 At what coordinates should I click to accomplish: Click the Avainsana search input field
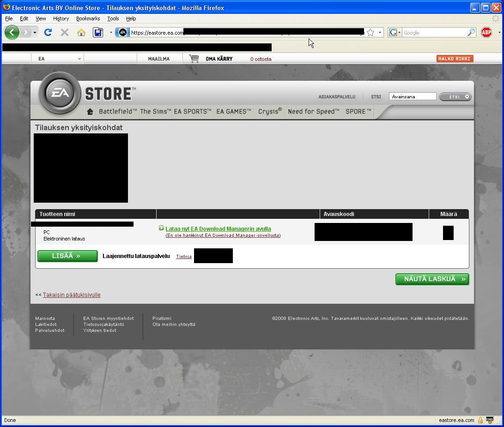[x=413, y=96]
